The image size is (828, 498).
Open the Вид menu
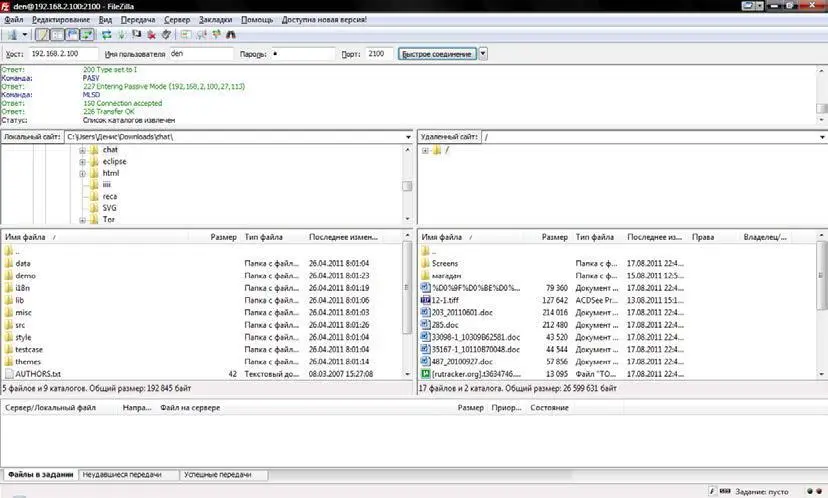click(105, 20)
